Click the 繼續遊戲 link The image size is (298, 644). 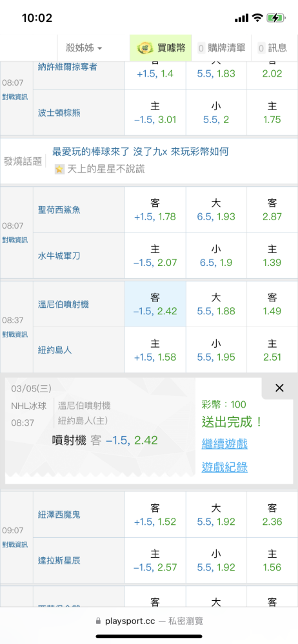point(224,444)
